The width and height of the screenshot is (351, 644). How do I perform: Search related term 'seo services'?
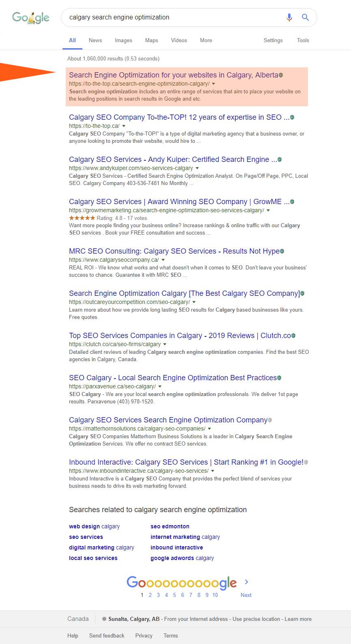point(86,537)
